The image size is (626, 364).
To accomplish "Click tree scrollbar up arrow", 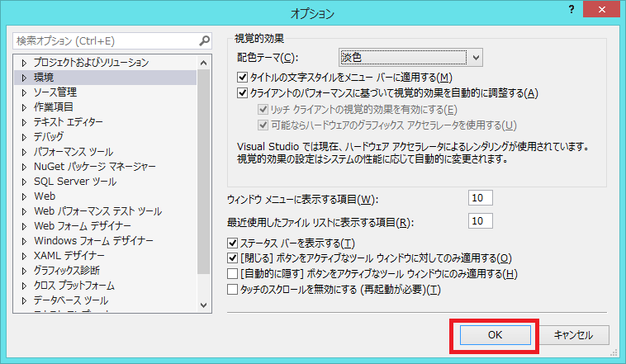I will pyautogui.click(x=204, y=63).
